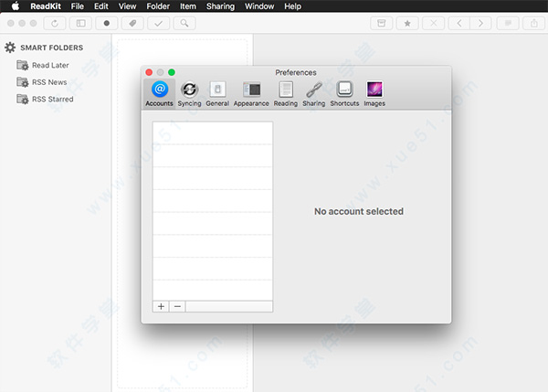Add a new account with plus button
This screenshot has width=548, height=392.
(x=161, y=307)
